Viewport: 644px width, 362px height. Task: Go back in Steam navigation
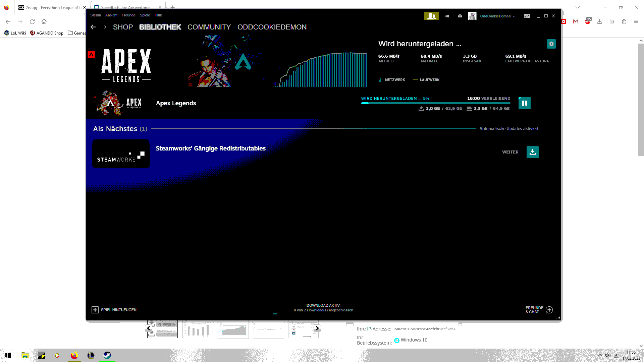point(93,27)
